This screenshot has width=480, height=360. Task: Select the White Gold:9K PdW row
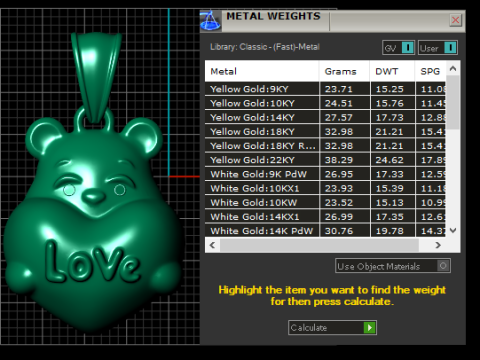325,174
